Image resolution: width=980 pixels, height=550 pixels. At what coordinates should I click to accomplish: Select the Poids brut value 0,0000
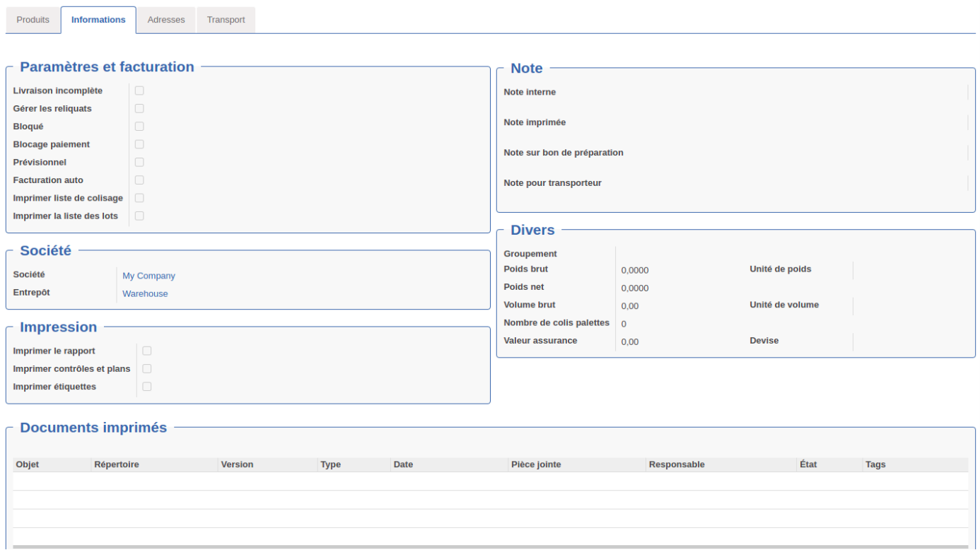coord(635,270)
